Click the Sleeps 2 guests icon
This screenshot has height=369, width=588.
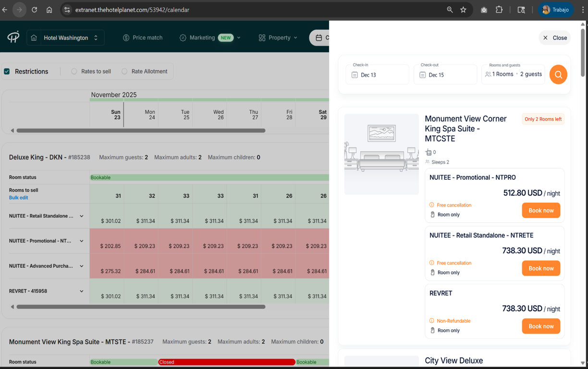coord(428,162)
